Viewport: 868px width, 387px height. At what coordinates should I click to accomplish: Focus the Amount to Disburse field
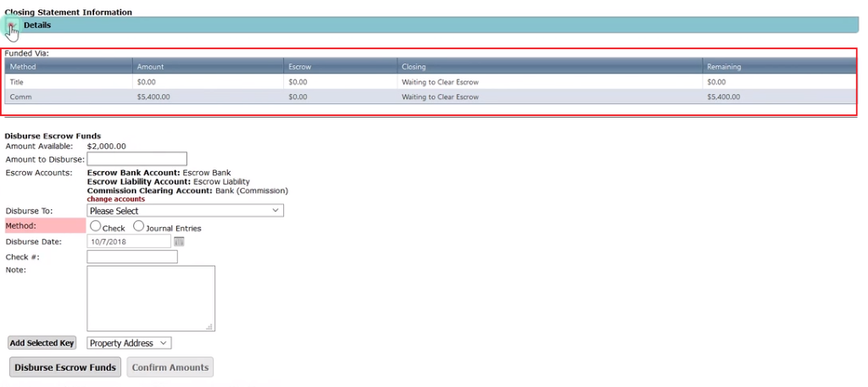136,159
